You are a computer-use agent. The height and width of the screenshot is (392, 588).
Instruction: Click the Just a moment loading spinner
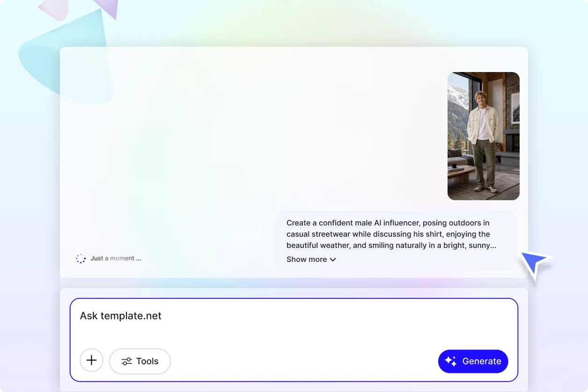coord(81,258)
